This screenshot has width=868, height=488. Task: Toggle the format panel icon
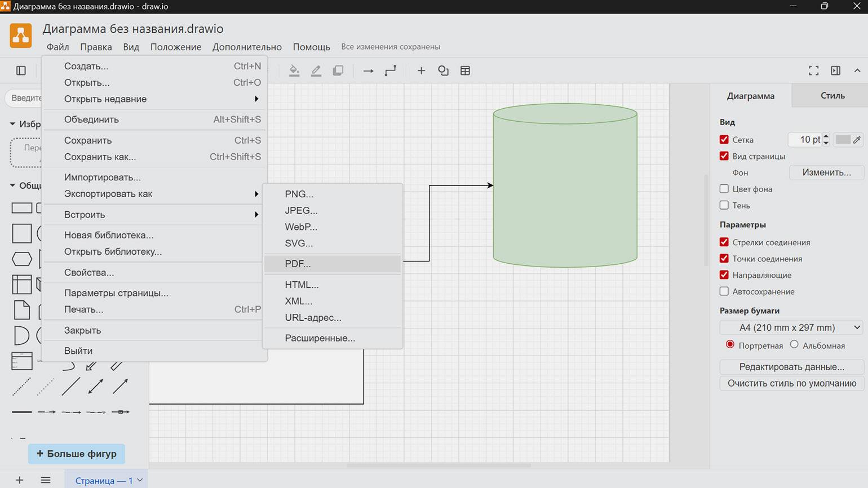[835, 70]
